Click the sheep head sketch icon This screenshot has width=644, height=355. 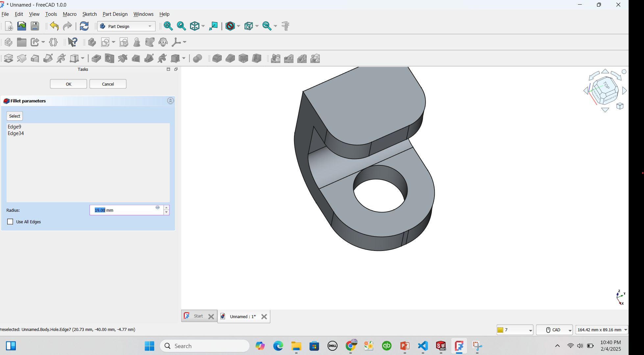coord(163,42)
